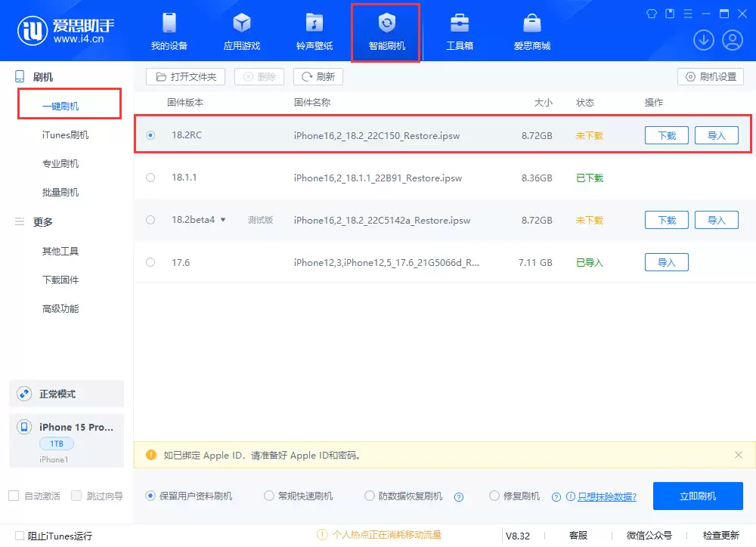
Task: Open 只想抹除数据? link
Action: point(606,496)
